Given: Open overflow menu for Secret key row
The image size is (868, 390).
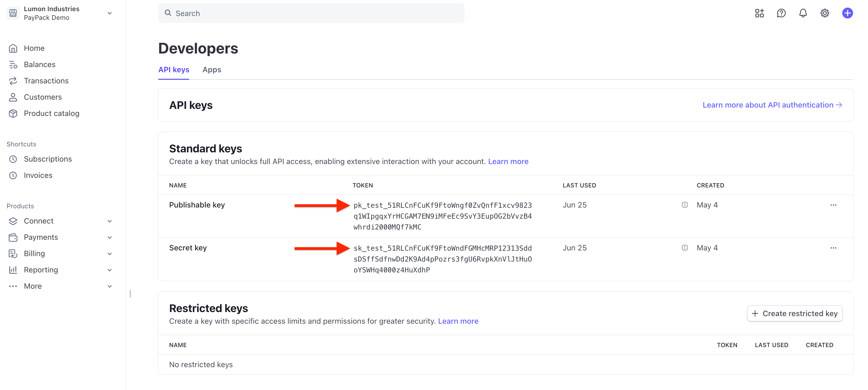Looking at the screenshot, I should tap(834, 247).
